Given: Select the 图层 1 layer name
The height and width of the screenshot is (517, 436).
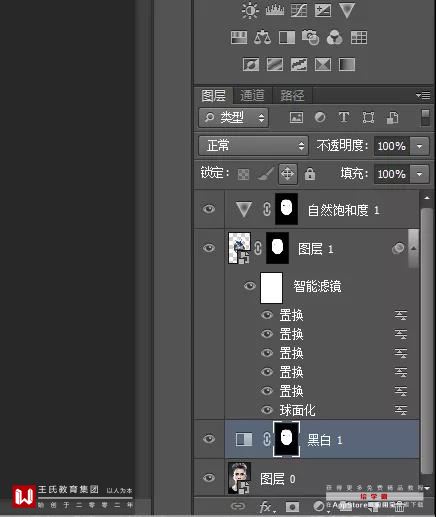Looking at the screenshot, I should coord(315,249).
